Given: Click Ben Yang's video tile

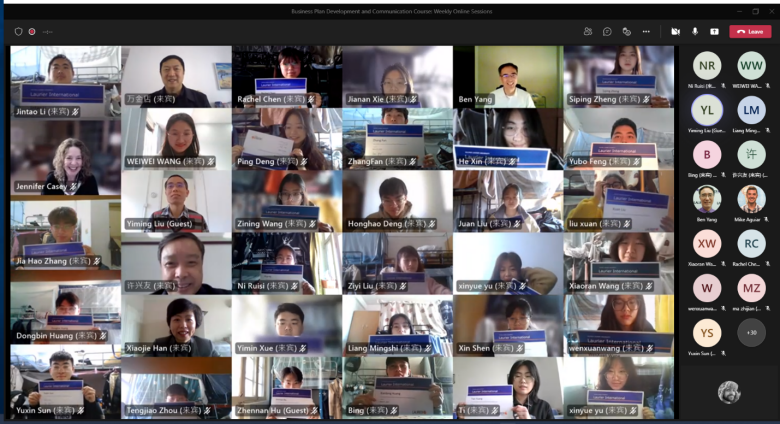Looking at the screenshot, I should point(507,76).
